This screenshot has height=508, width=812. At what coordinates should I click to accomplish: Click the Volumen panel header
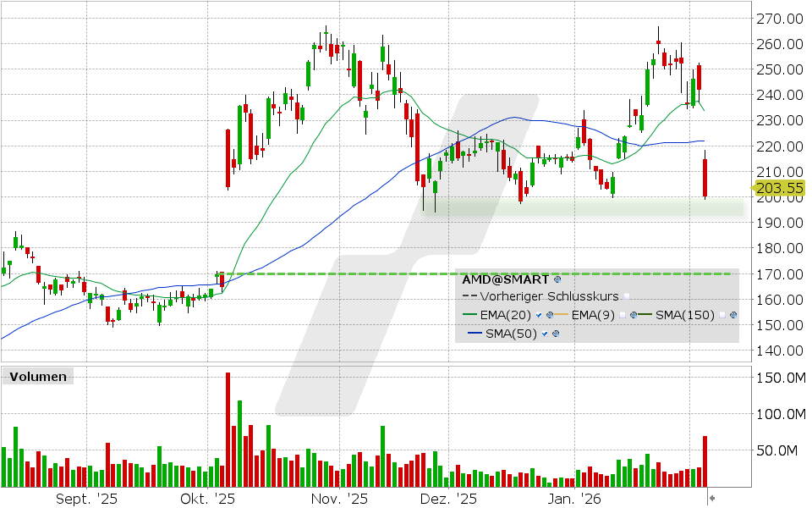(38, 376)
